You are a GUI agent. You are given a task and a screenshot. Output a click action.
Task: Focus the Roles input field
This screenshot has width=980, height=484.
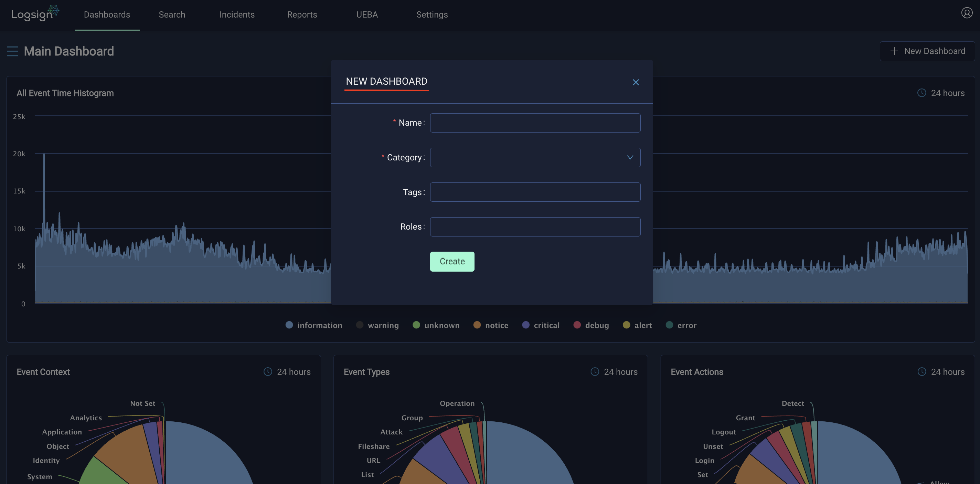535,227
